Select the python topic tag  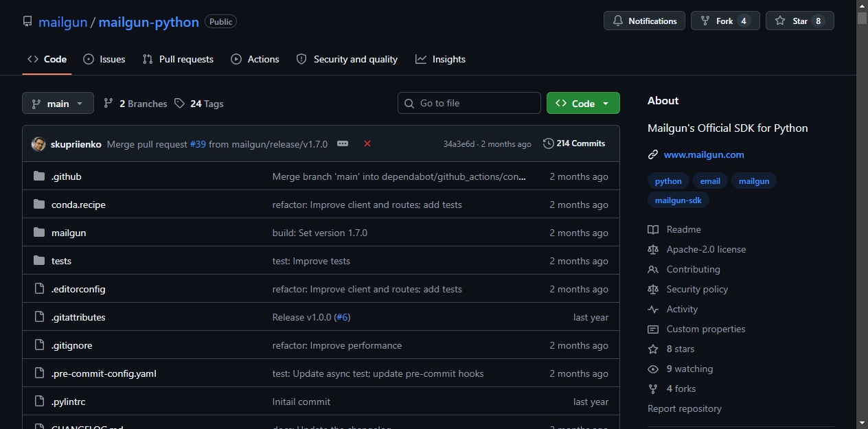(668, 181)
